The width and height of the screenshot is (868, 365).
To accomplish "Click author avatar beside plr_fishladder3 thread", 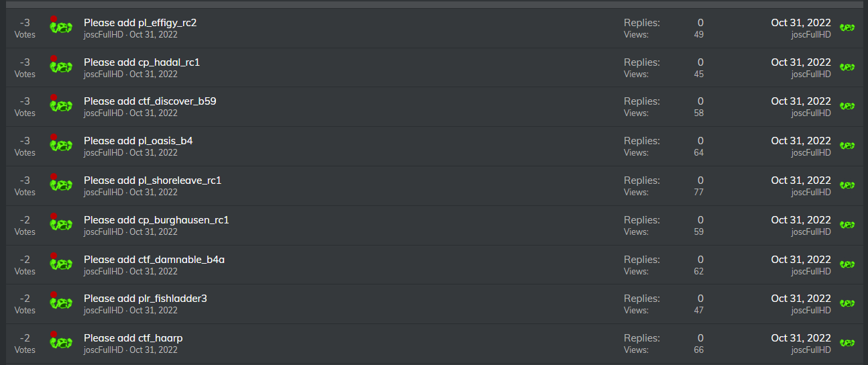I will click(x=60, y=303).
